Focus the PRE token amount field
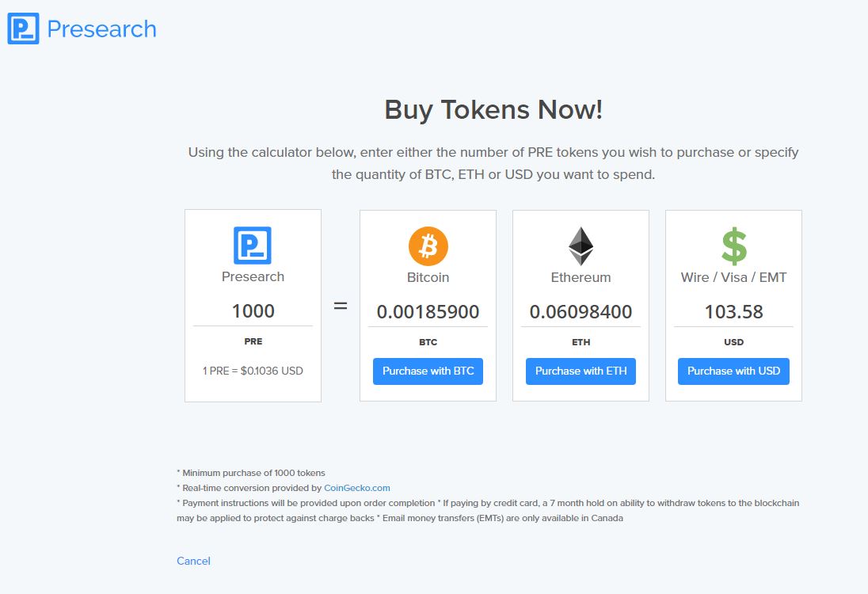Screen dimensions: 868x594 [253, 311]
